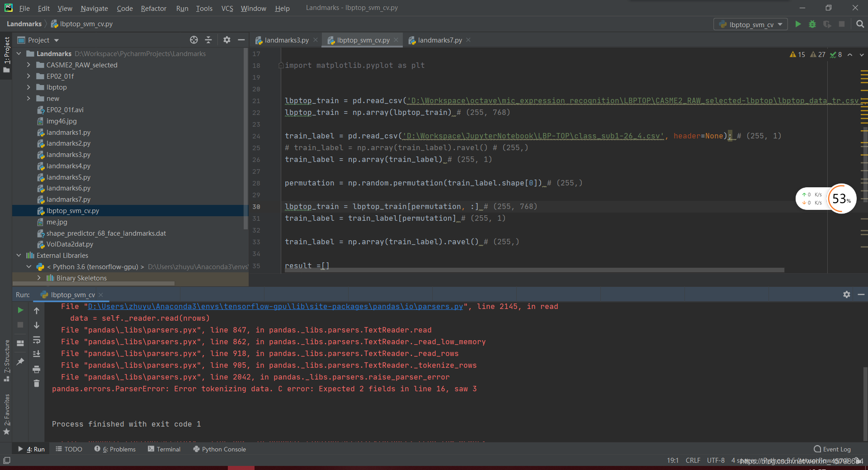Go to next highlighted error arrow
Viewport: 868px width, 470px height.
(862, 55)
